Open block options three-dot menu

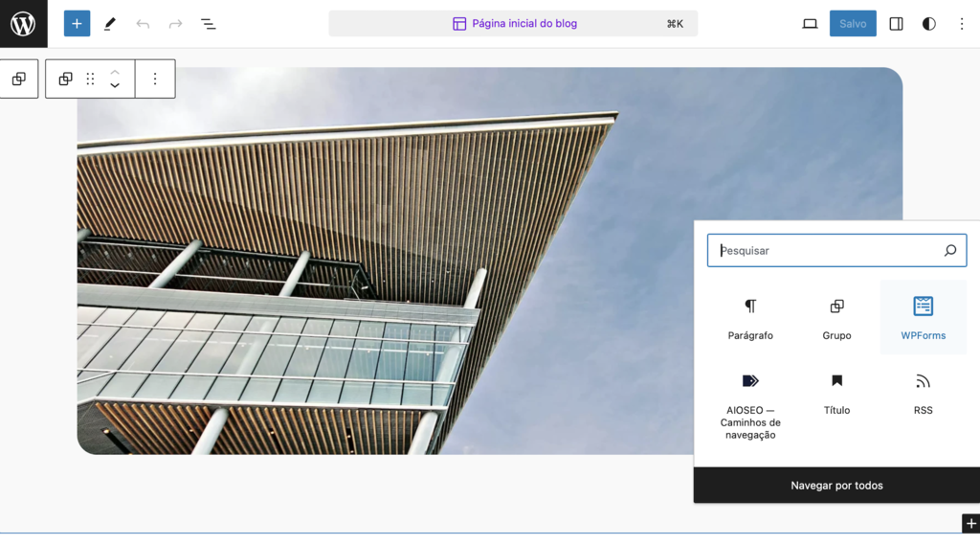click(x=155, y=79)
